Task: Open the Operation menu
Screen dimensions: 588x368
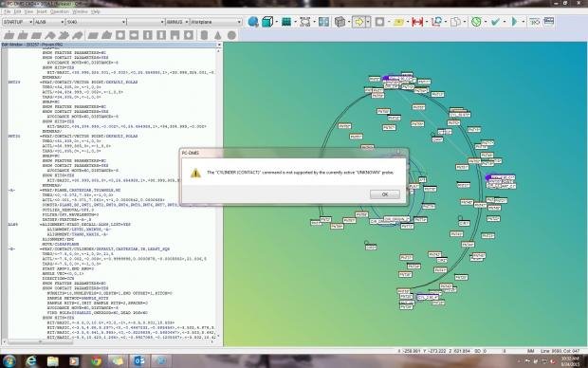Action: point(60,11)
